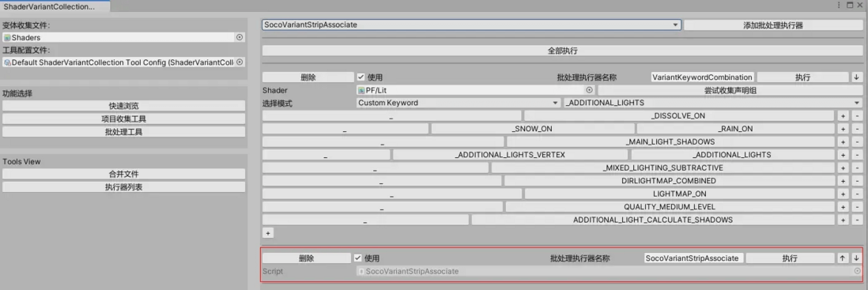Image resolution: width=868 pixels, height=290 pixels.
Task: Click 执行器列表 executor list button
Action: point(123,187)
